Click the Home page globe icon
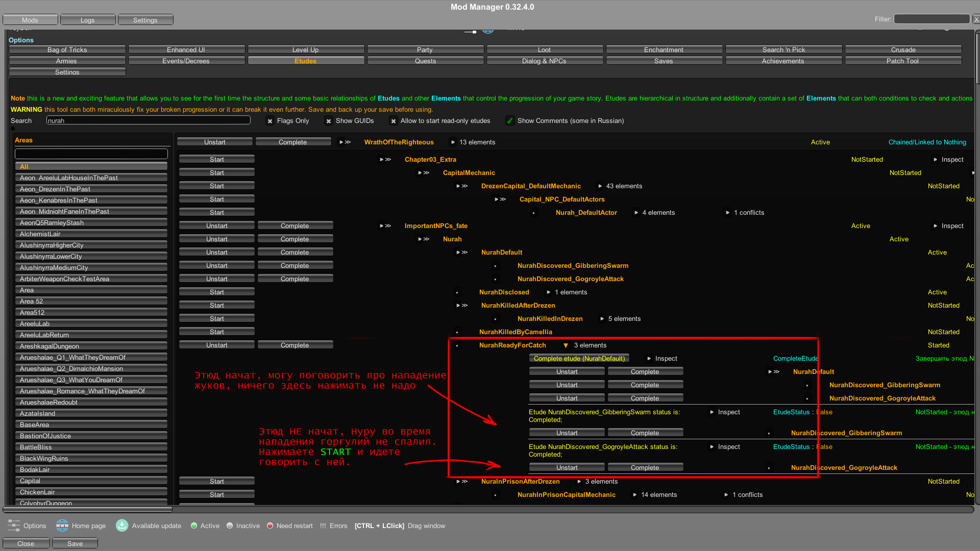 tap(62, 525)
